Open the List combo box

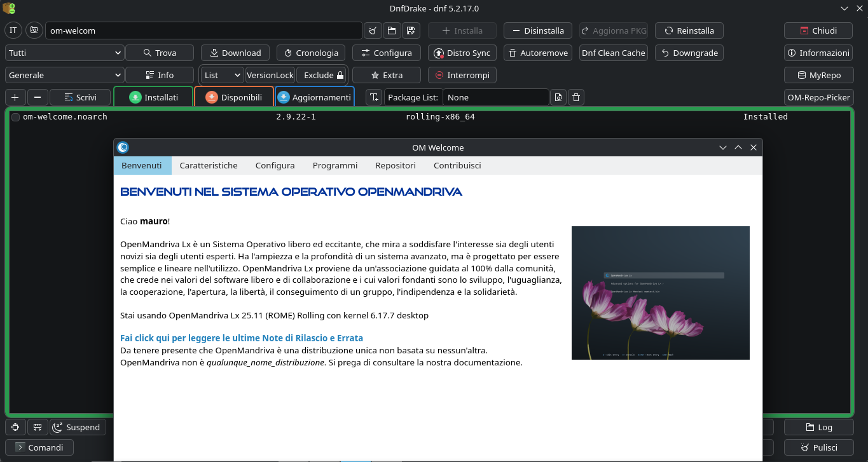[x=222, y=75]
